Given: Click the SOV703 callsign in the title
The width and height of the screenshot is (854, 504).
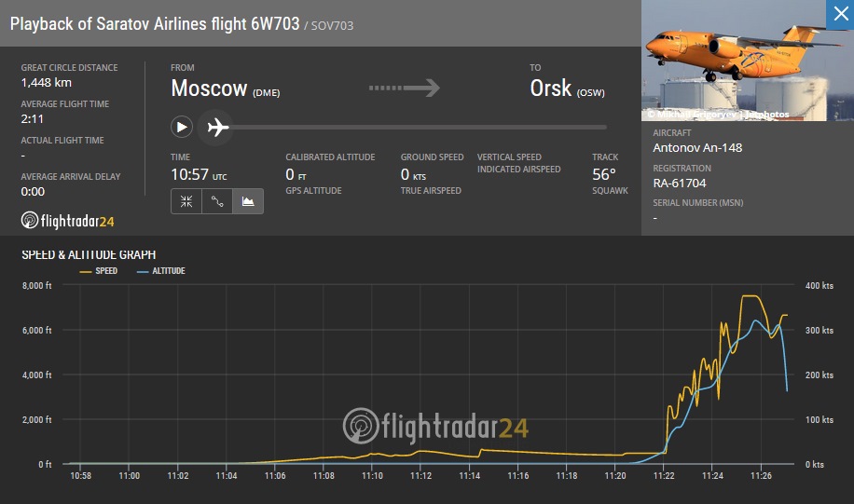Looking at the screenshot, I should [334, 25].
